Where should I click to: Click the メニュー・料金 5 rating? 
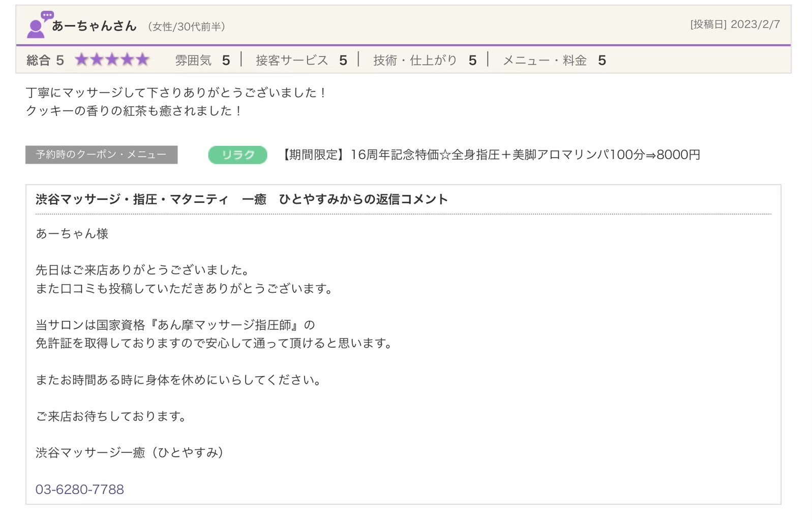[x=554, y=60]
